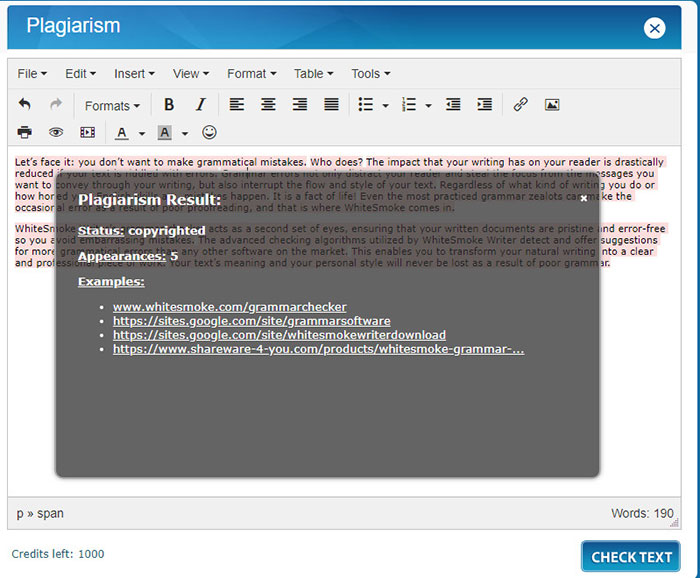Click the Print icon
This screenshot has height=578, width=700.
coord(25,133)
